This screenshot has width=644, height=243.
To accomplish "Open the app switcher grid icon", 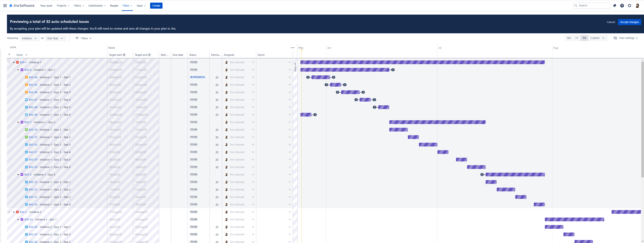I will click(x=5, y=5).
